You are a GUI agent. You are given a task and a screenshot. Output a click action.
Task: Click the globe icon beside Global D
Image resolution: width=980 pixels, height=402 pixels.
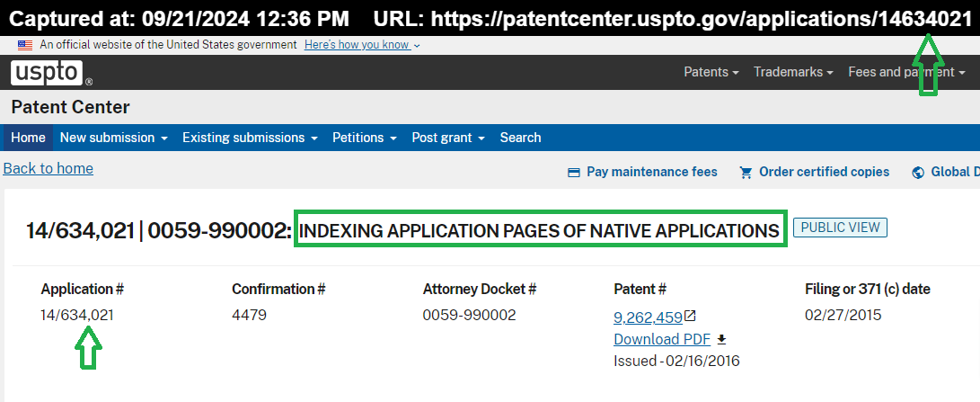(x=918, y=173)
